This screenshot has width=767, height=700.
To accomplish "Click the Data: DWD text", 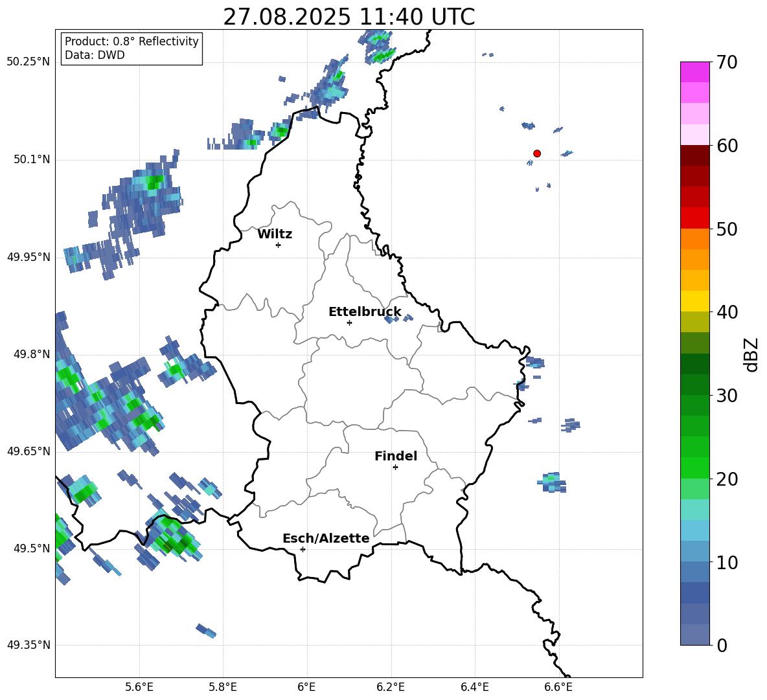I will 95,55.
